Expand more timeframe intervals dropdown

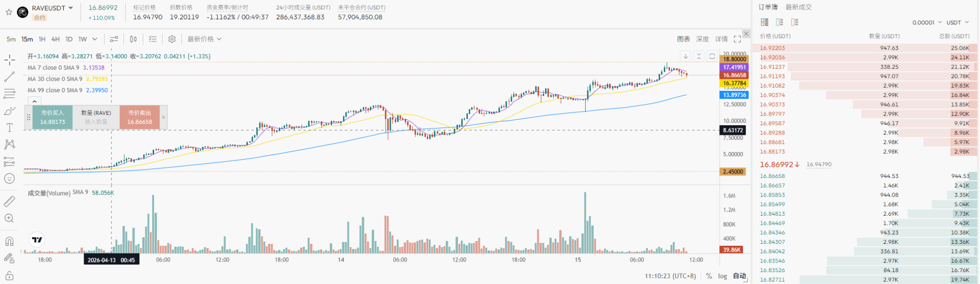95,39
